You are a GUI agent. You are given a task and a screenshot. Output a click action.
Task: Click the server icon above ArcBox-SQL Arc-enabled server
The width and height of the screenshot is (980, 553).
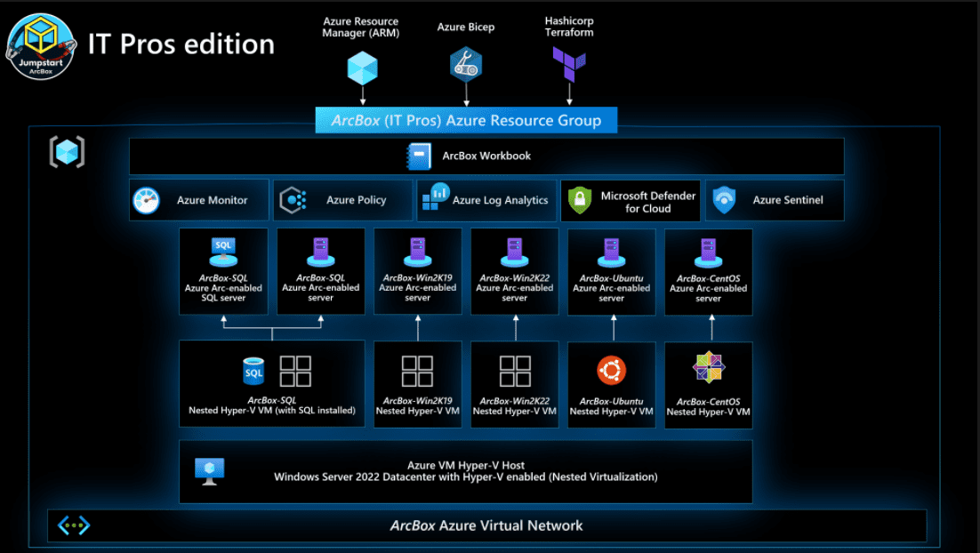click(x=321, y=252)
